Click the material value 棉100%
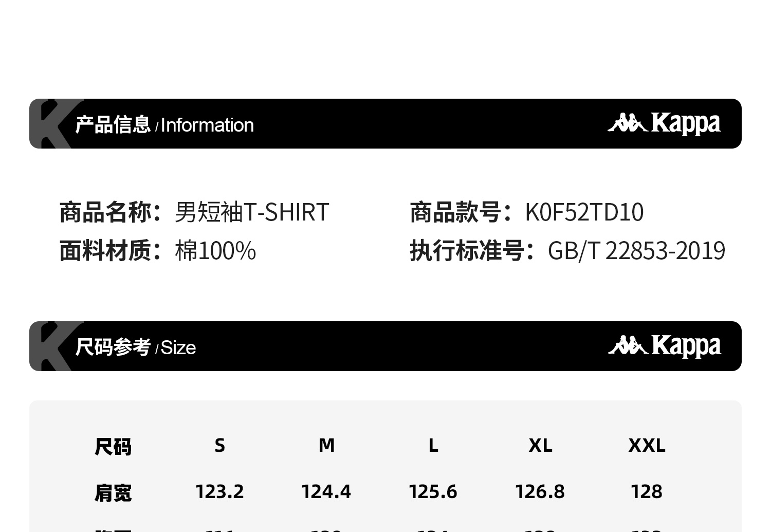The width and height of the screenshot is (771, 532). (215, 251)
